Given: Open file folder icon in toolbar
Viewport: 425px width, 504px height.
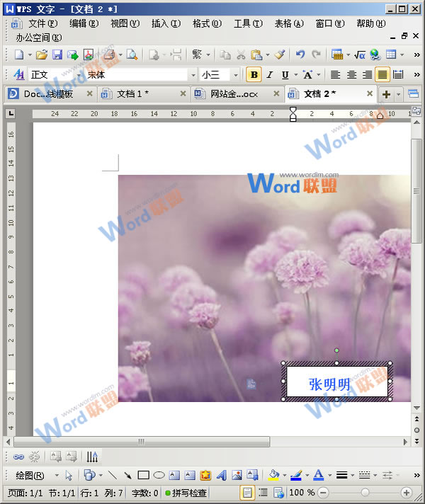Looking at the screenshot, I should tap(42, 55).
